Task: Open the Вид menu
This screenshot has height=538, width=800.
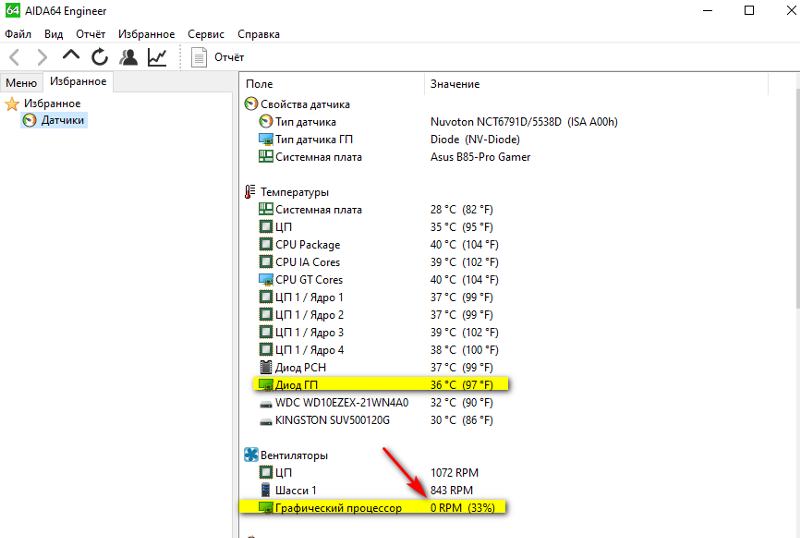Action: pyautogui.click(x=54, y=34)
